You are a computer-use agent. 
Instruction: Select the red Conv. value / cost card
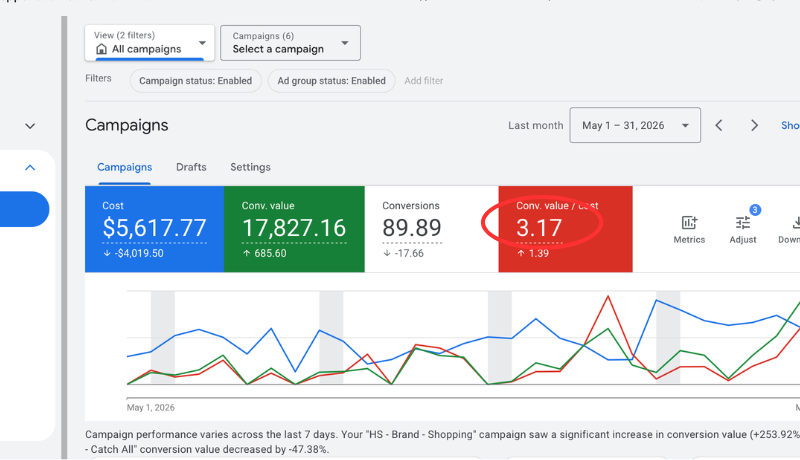coord(565,229)
